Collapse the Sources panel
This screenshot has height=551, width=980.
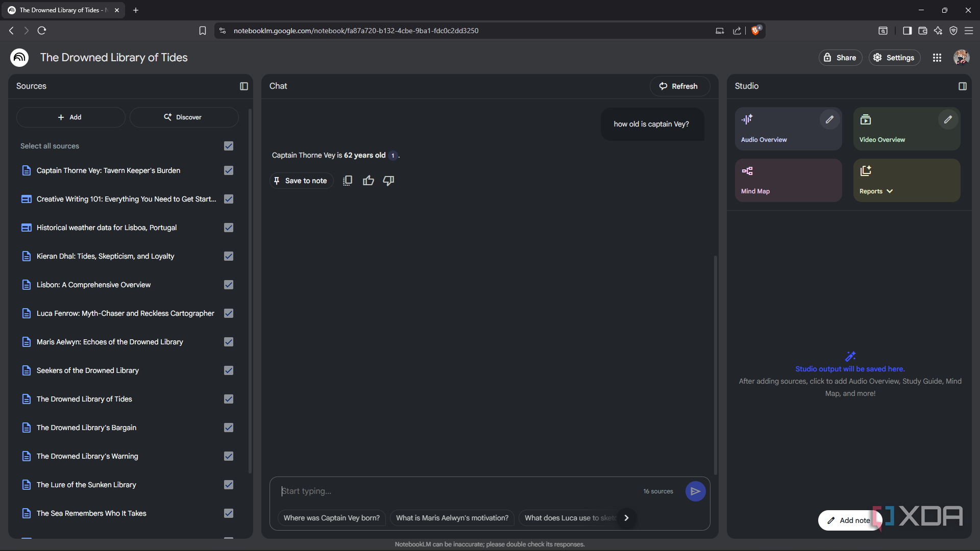[x=244, y=86]
